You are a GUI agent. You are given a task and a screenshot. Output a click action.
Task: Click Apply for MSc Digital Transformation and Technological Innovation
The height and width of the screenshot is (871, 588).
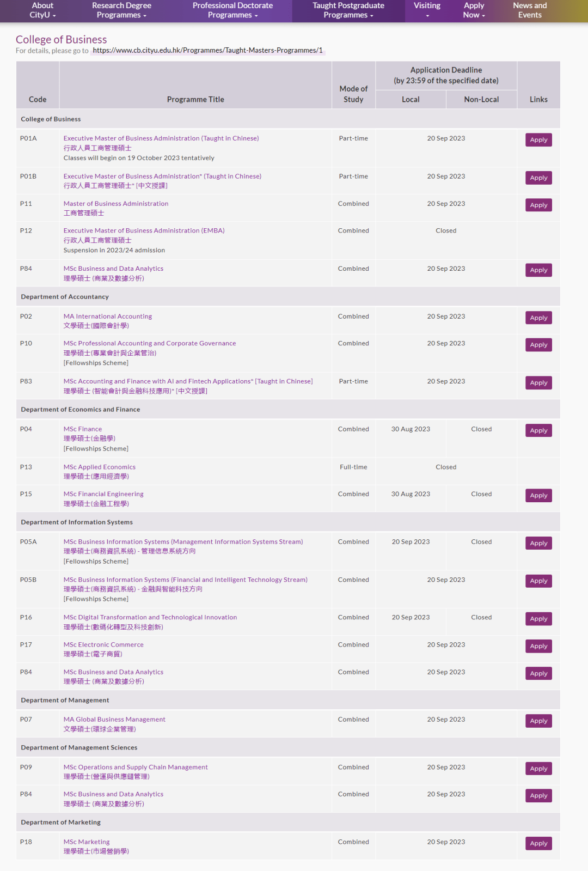tap(538, 619)
